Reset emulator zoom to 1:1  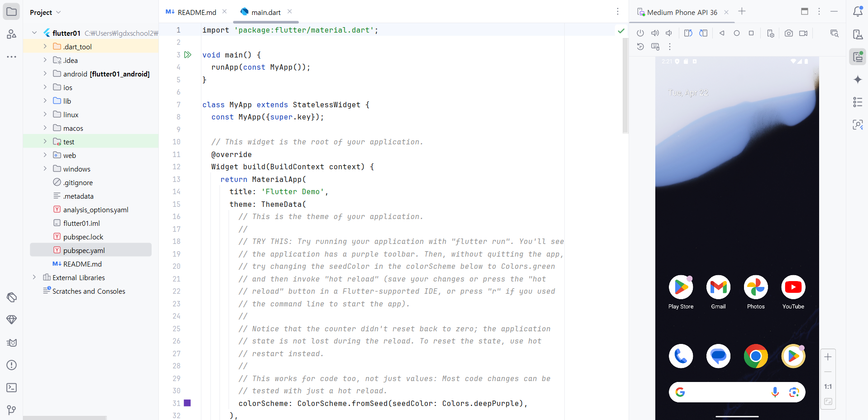(x=828, y=387)
